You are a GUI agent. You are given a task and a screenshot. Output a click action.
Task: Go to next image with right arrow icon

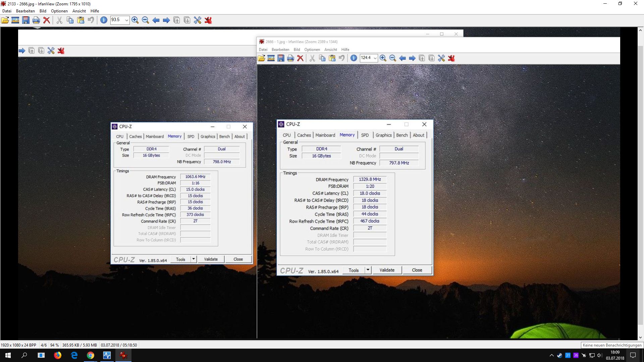(166, 20)
